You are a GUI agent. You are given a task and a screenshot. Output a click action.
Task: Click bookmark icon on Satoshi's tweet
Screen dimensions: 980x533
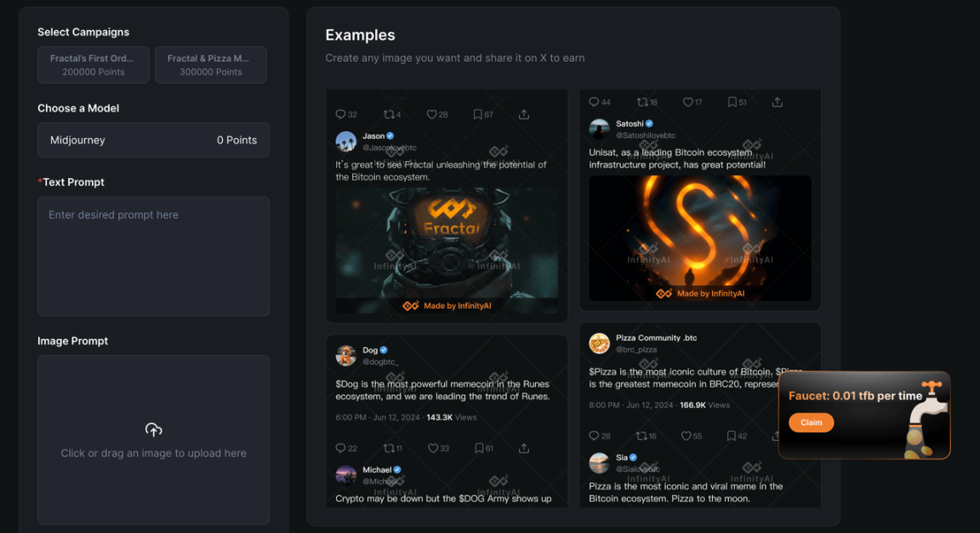coord(732,102)
